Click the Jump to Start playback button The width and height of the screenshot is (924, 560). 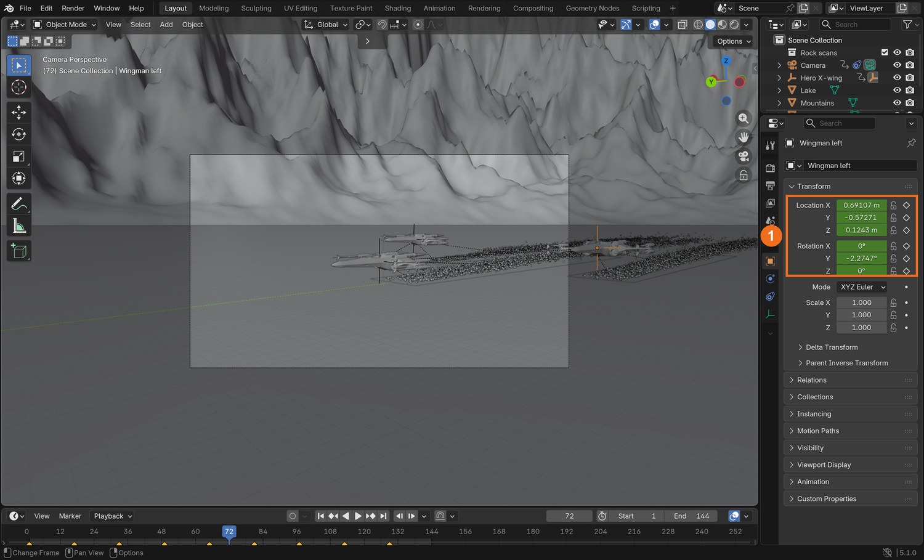(320, 516)
